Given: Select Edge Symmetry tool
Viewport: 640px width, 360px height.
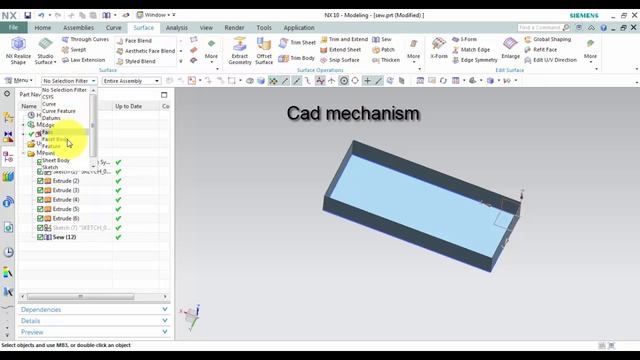Looking at the screenshot, I should coord(475,60).
